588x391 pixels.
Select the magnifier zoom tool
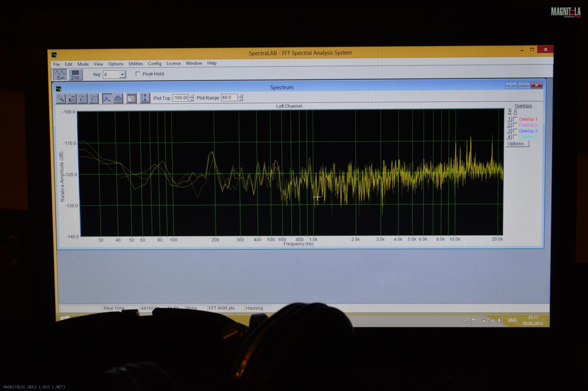61,98
